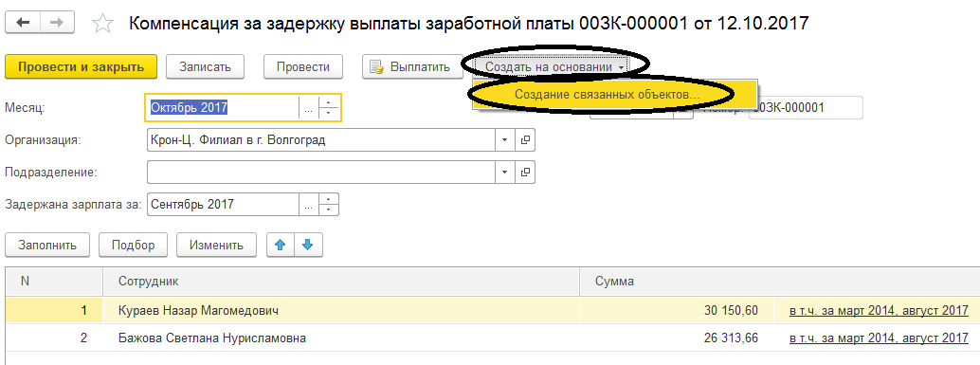Save document with Записать button

pos(205,67)
